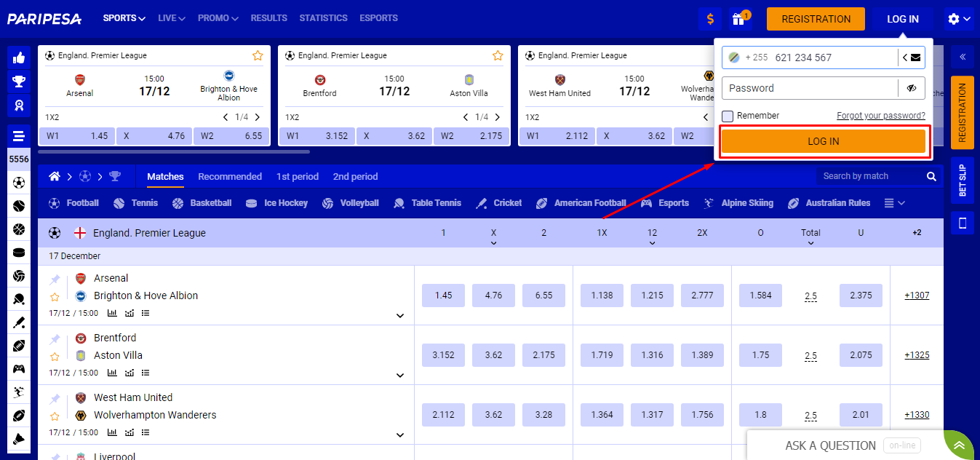Switch to the Recommended tab
The image size is (980, 460).
[230, 176]
